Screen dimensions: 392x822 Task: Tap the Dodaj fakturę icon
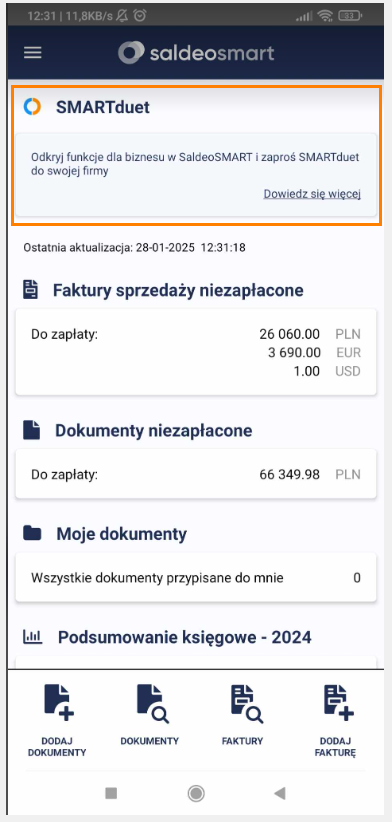[339, 700]
